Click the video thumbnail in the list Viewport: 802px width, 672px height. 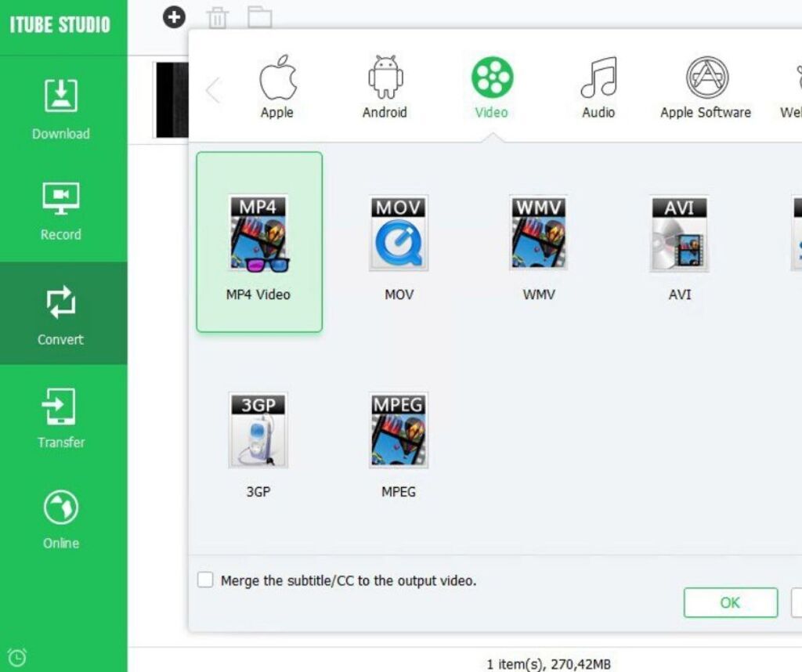pos(172,99)
